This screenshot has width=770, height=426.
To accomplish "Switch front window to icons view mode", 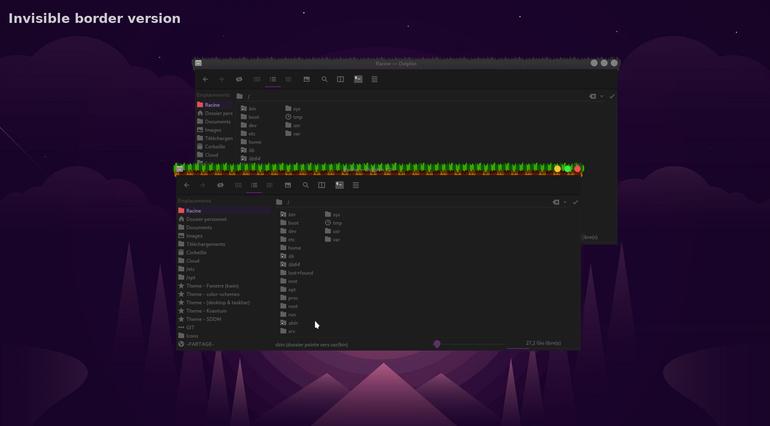I will pyautogui.click(x=238, y=185).
